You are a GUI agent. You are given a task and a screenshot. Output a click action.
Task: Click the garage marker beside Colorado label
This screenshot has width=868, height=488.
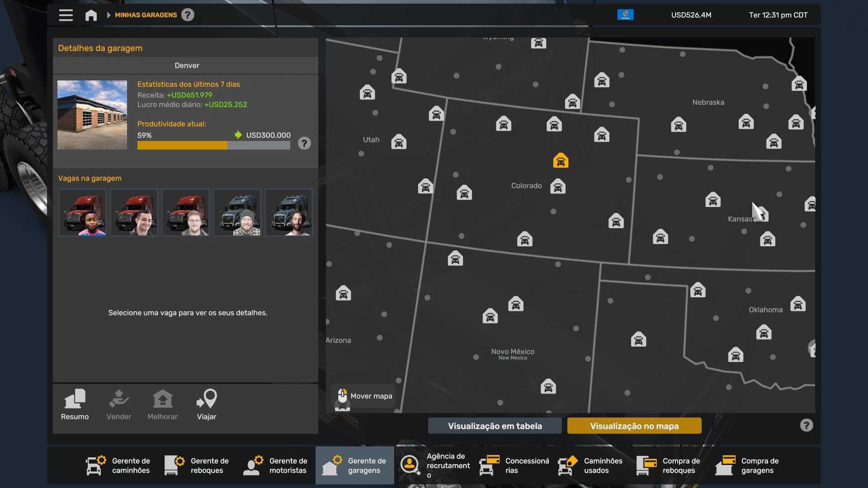(558, 187)
